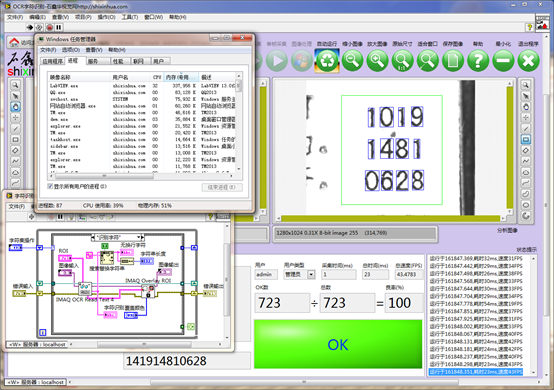Screen dimensions: 554x390
Task: Switch to the 应用程序 tab in Task Manager
Action: (52, 61)
